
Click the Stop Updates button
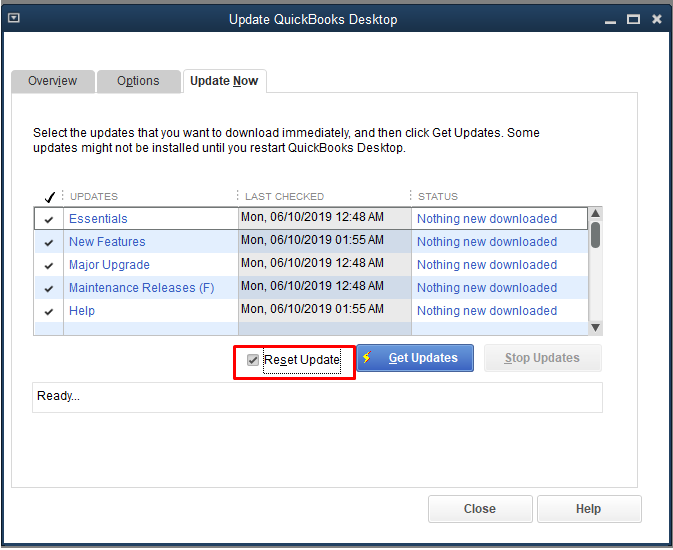543,358
